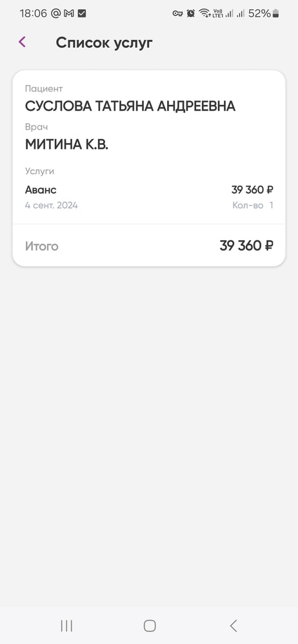
Task: Tap the Wi-Fi status icon
Action: click(204, 13)
